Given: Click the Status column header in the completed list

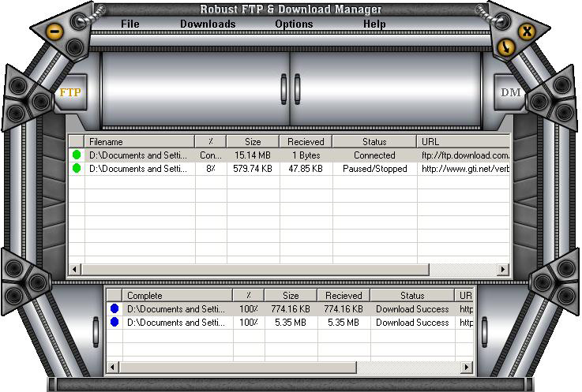Looking at the screenshot, I should [x=412, y=296].
